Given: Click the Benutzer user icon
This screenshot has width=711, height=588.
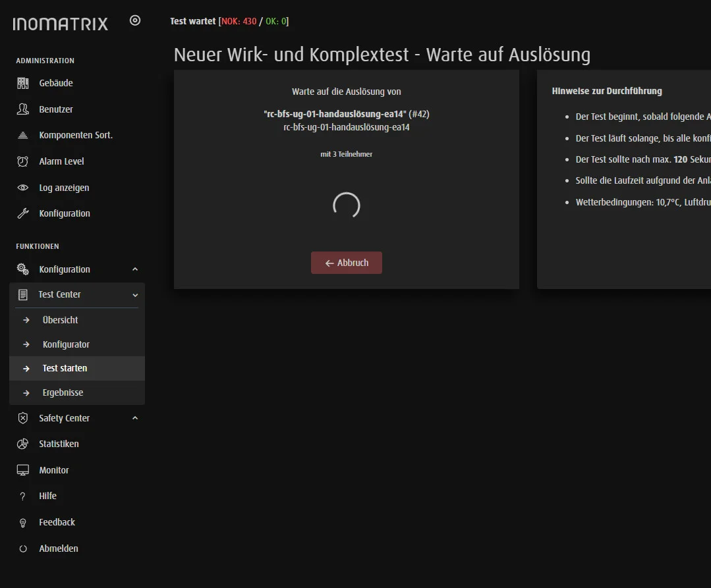Looking at the screenshot, I should click(x=23, y=109).
